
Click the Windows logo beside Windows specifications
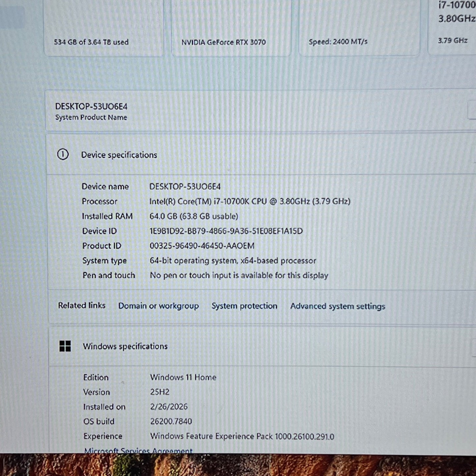pos(65,346)
